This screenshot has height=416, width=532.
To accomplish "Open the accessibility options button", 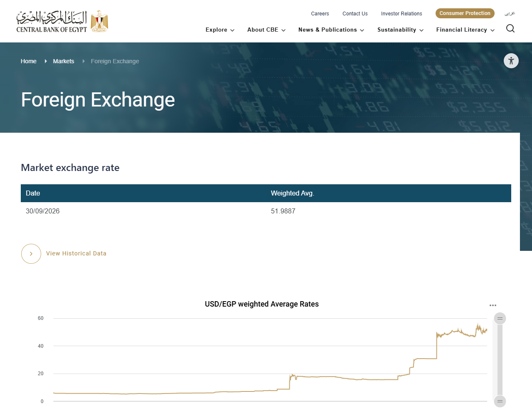I will tap(511, 61).
